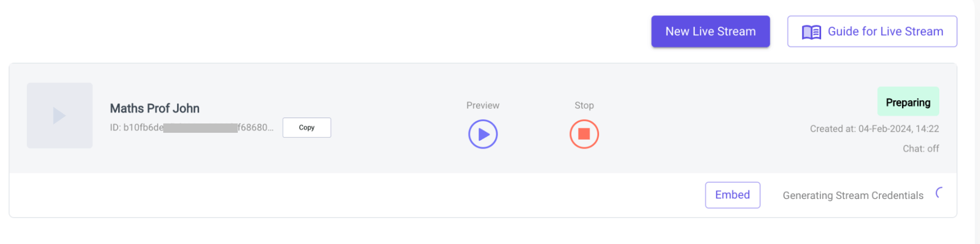Stop the live stream using the red square icon
The height and width of the screenshot is (244, 980).
coord(584,134)
